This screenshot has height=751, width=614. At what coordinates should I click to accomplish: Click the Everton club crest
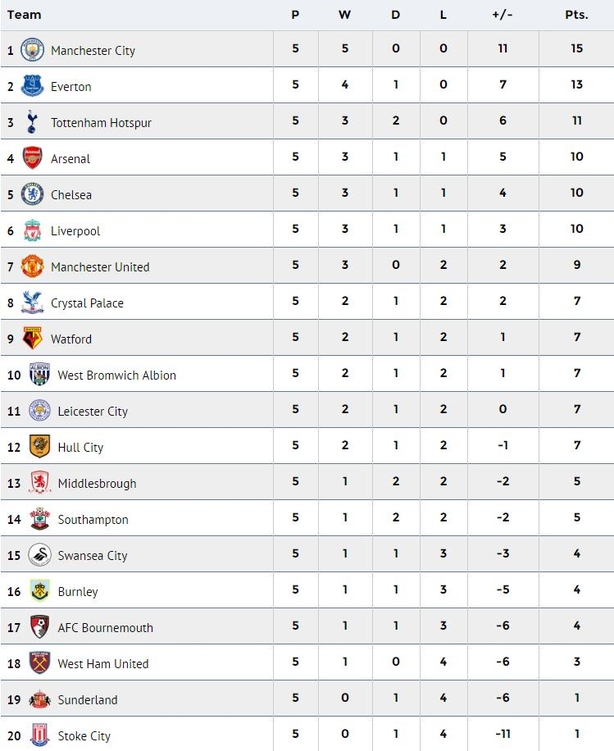point(33,86)
